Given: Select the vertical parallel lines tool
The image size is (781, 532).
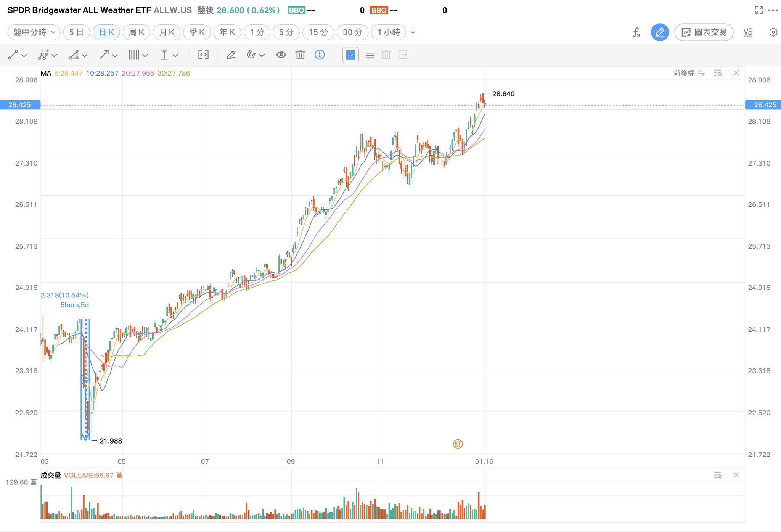Looking at the screenshot, I should click(x=134, y=55).
